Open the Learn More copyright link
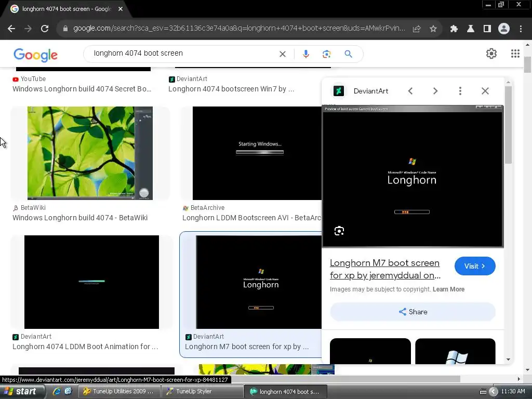This screenshot has height=399, width=532. [448, 289]
